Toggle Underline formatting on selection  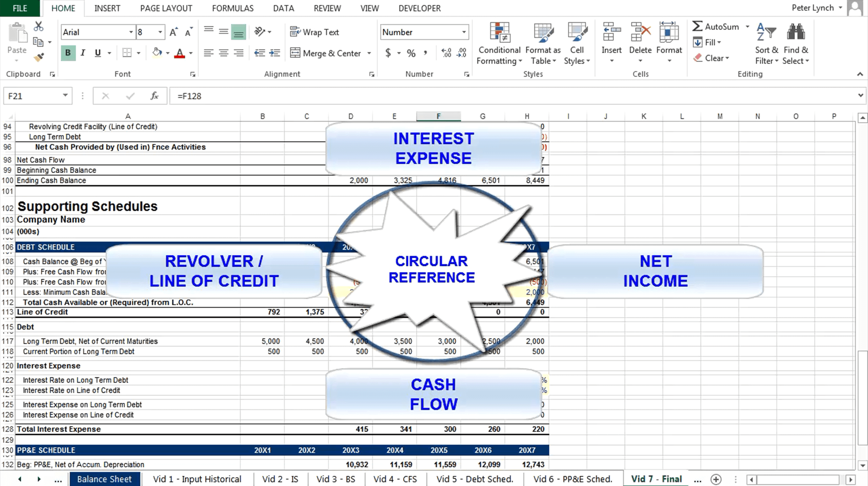pyautogui.click(x=97, y=53)
